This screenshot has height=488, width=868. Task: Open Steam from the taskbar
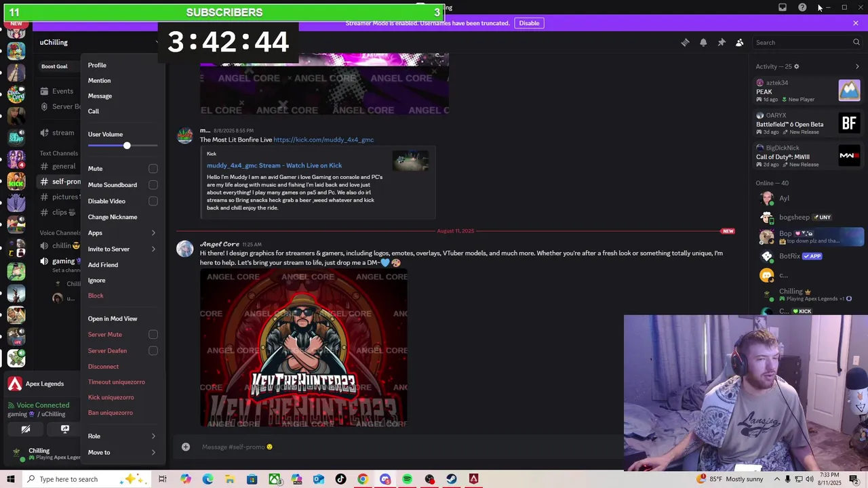pyautogui.click(x=452, y=479)
